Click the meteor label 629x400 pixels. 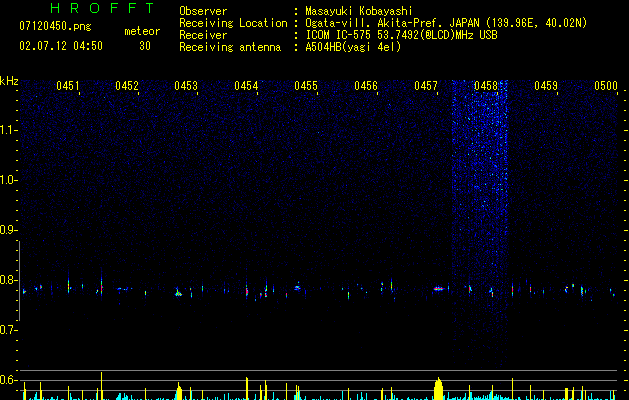[x=142, y=31]
